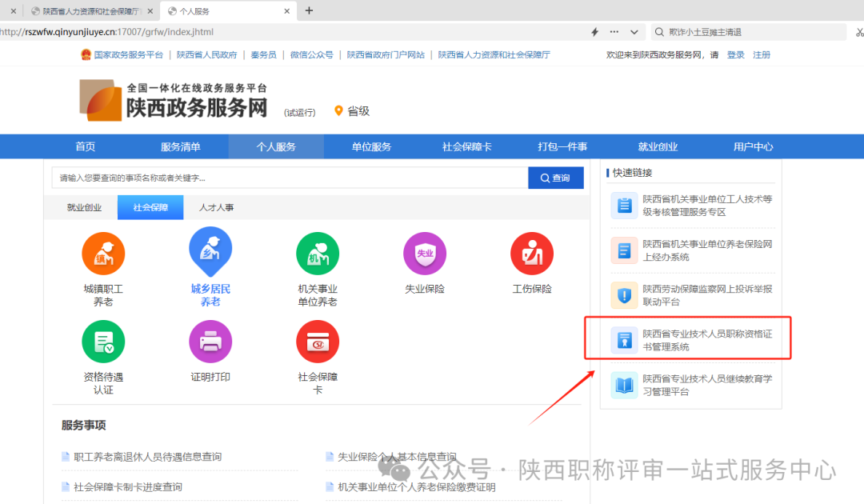Open the 国家政务服务平台 top link
Viewport: 864px width, 504px height.
pos(128,54)
